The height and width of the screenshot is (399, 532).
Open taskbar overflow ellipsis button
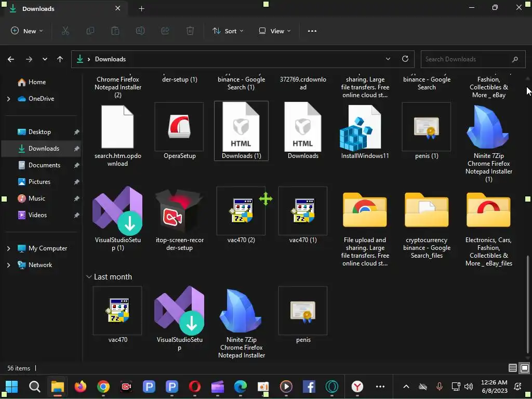380,387
